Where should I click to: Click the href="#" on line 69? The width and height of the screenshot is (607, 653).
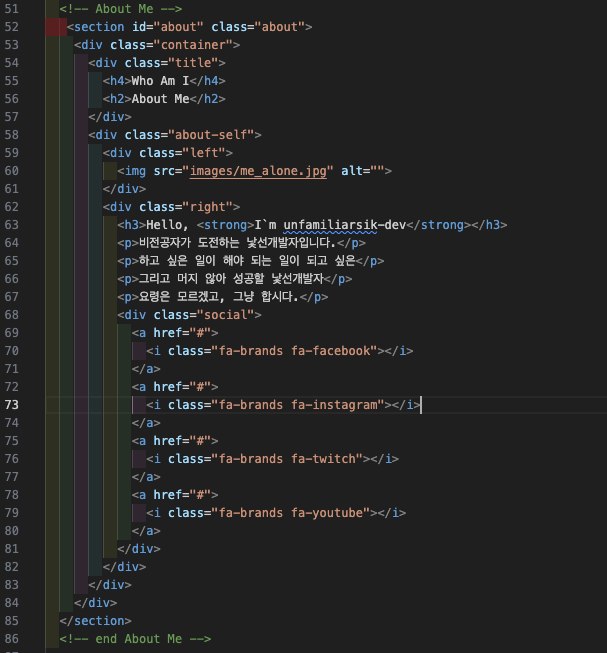(182, 333)
